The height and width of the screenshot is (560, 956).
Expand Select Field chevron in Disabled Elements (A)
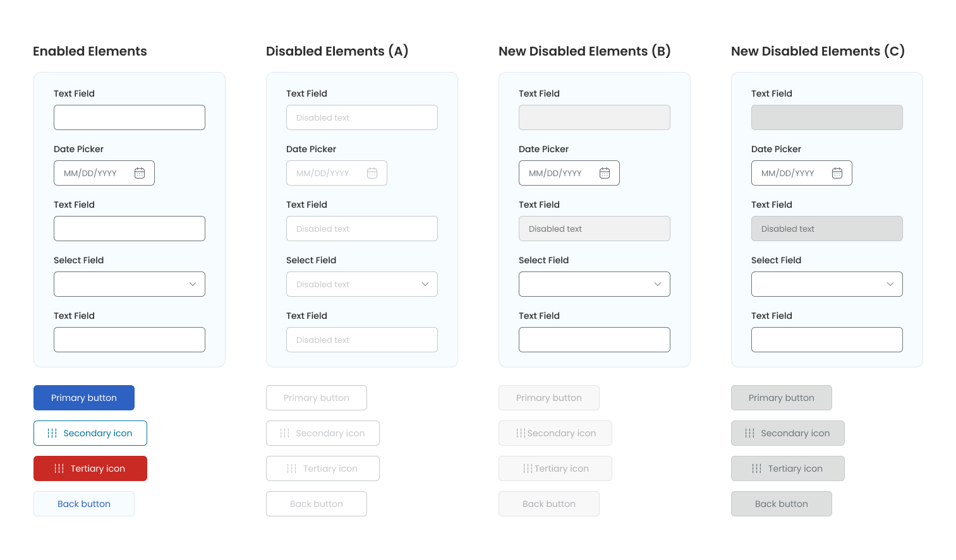(x=425, y=284)
